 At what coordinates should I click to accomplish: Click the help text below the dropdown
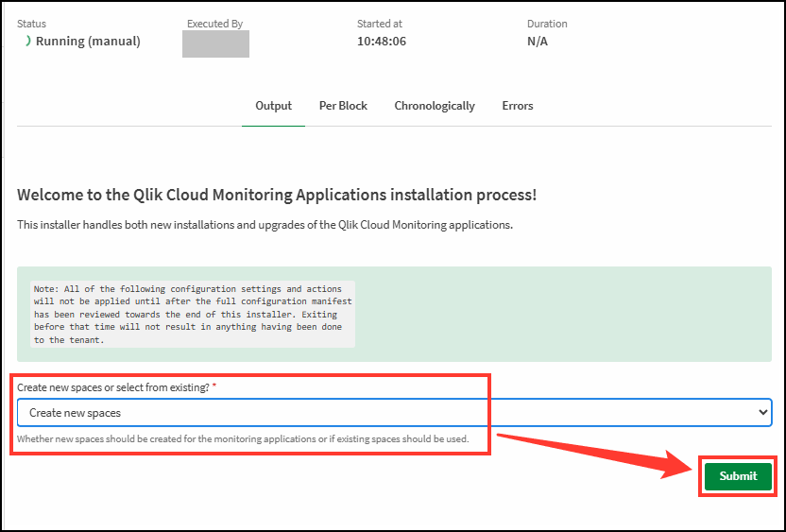[243, 439]
